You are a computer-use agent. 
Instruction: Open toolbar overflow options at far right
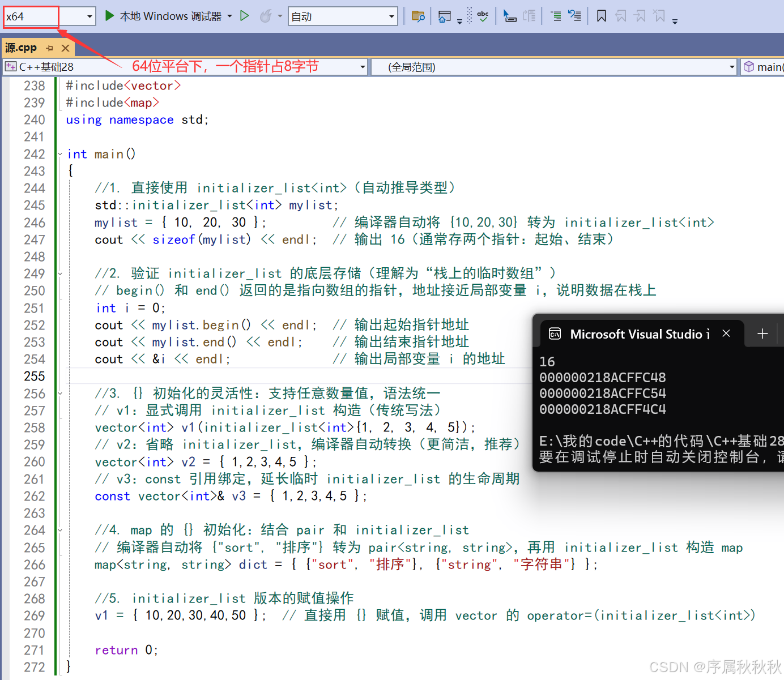click(x=675, y=22)
